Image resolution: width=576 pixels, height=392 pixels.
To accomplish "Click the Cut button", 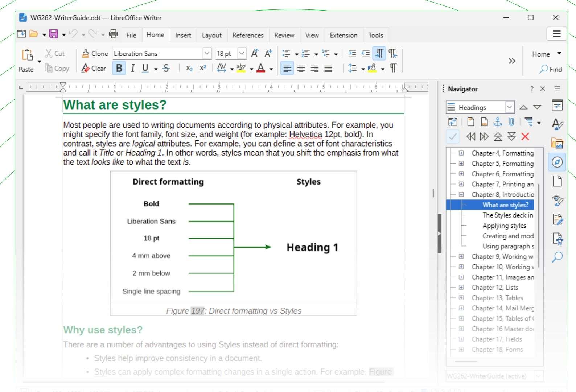I will click(55, 54).
